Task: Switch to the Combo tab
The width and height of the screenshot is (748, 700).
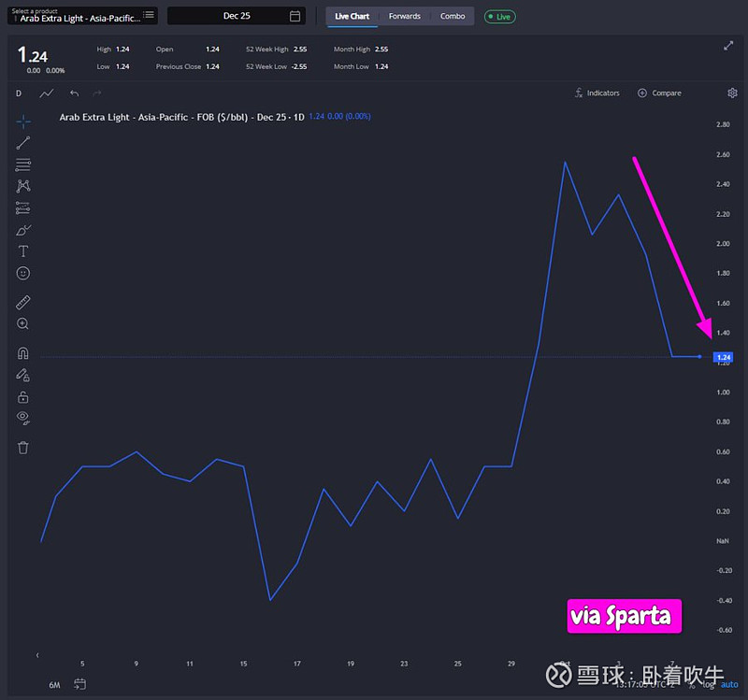Action: [x=453, y=16]
